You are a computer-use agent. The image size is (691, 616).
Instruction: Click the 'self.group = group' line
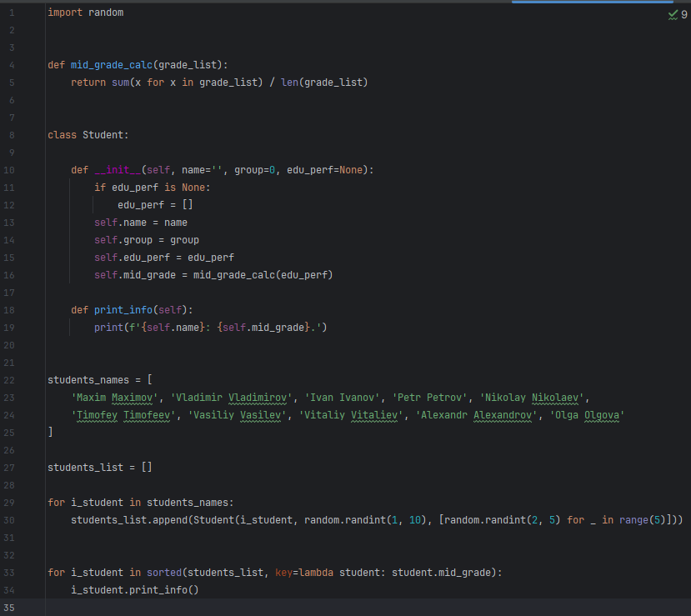147,240
